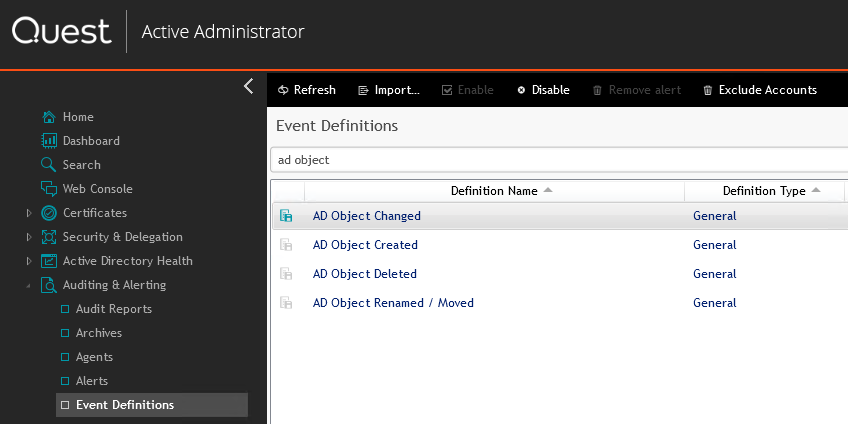Click the Search magnifier icon

click(x=49, y=165)
